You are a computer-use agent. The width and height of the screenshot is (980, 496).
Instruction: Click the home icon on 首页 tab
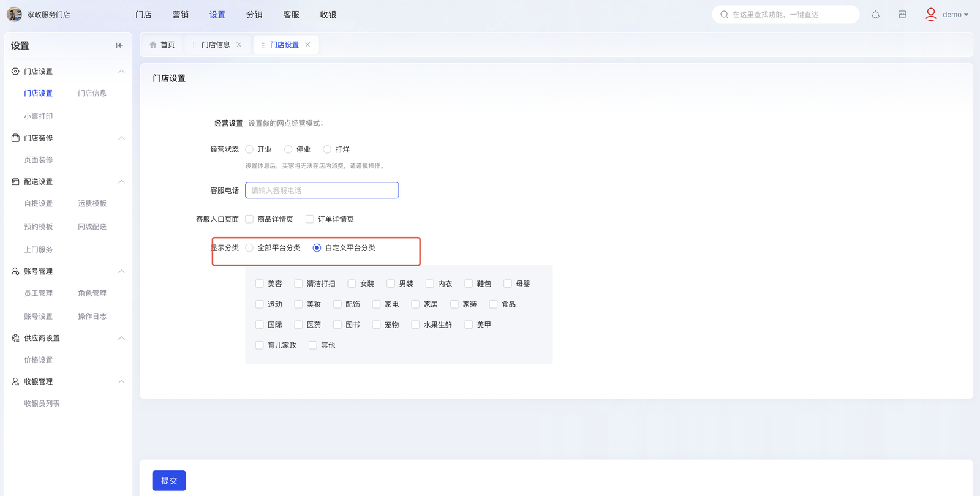point(153,45)
